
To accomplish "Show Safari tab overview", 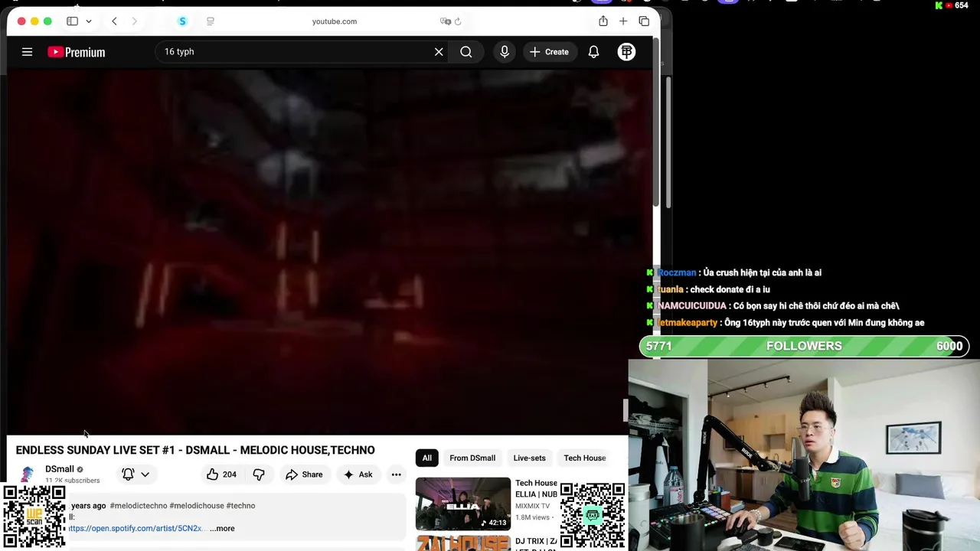I will pyautogui.click(x=644, y=21).
